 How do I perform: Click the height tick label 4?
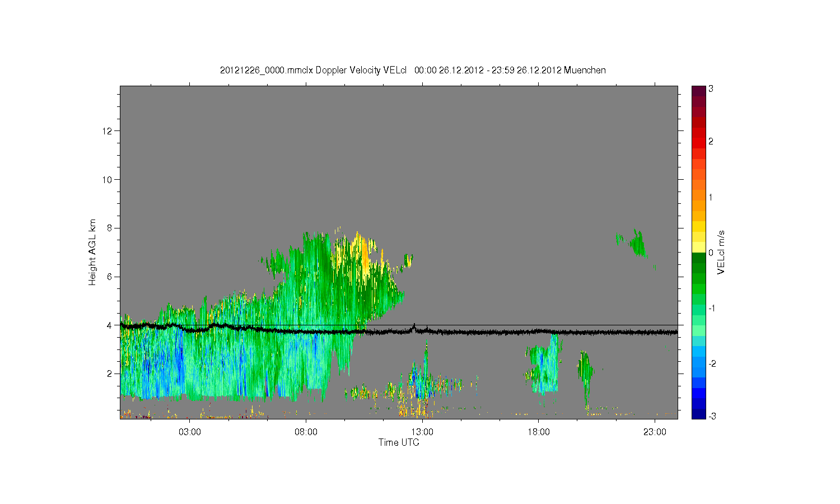(110, 325)
